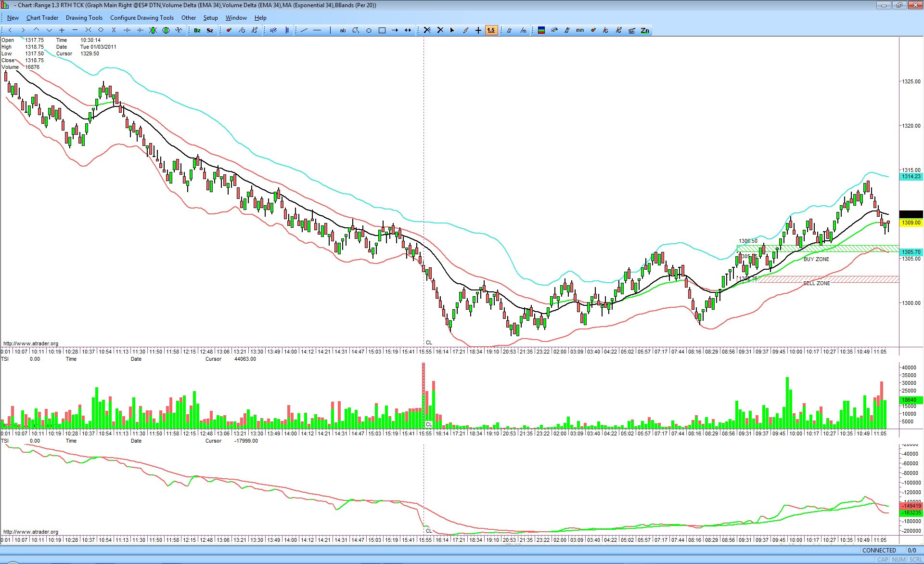Click the /m toolbar icon
The image size is (924, 564).
523,30
